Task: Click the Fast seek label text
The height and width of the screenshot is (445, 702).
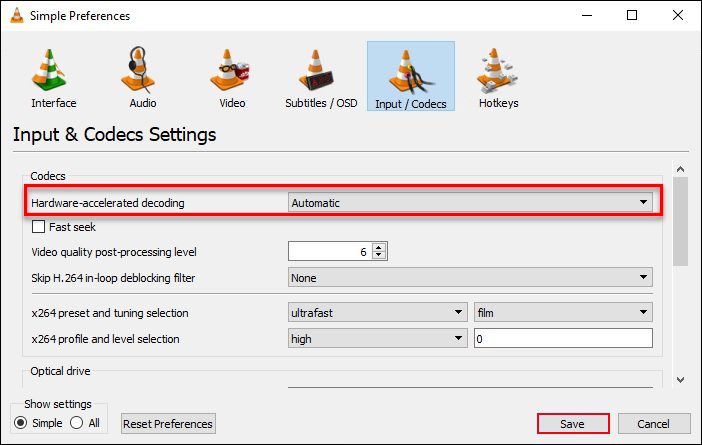Action: pyautogui.click(x=73, y=227)
